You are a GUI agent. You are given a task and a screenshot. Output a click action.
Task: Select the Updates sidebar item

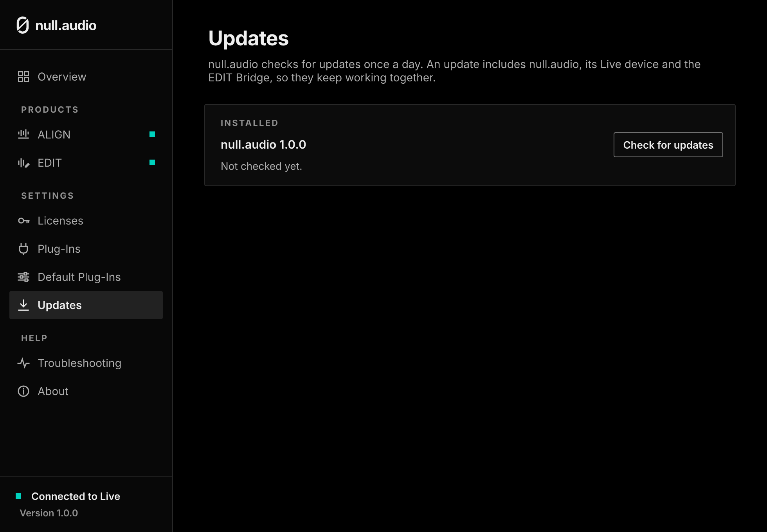[x=86, y=305]
